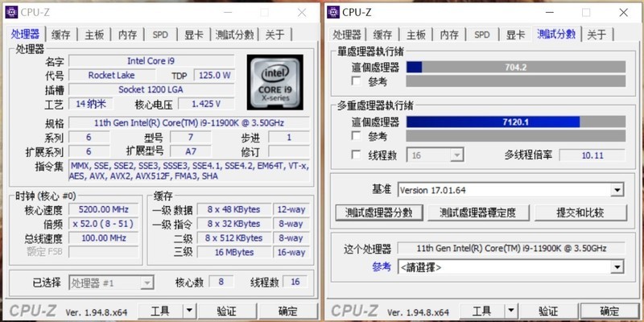Toggle the 线程数 checkbox

357,155
